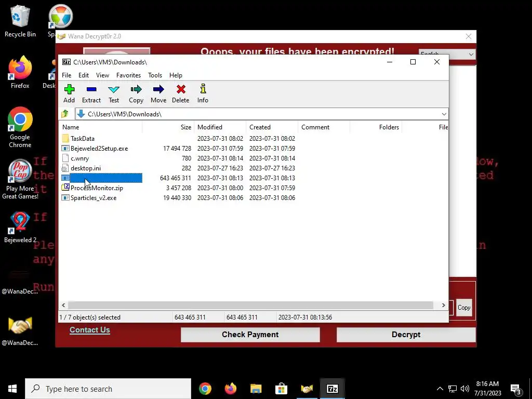Screen dimensions: 532x399
Task: Expand the address path dropdown
Action: tap(444, 114)
